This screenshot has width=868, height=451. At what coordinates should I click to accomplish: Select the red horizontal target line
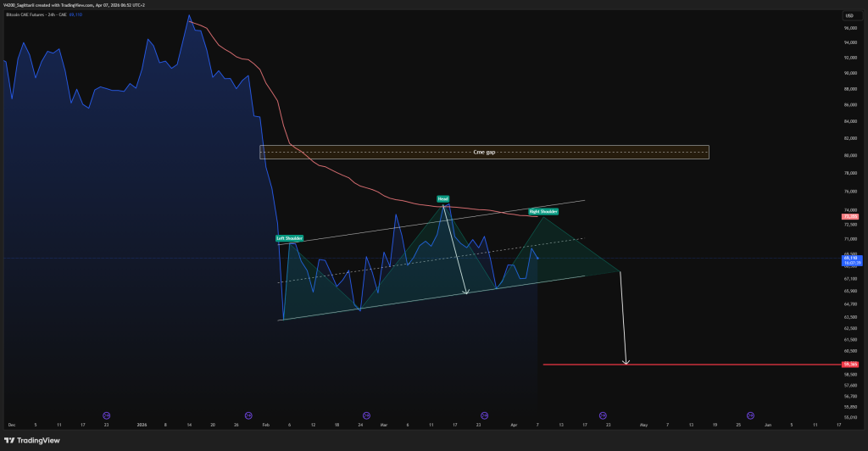(678, 365)
